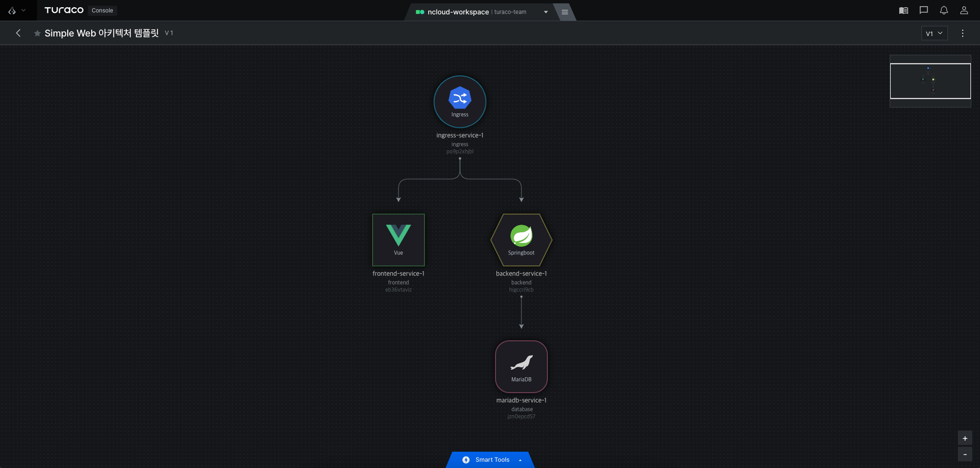The image size is (980, 468).
Task: Click the backend-service-1 label
Action: (x=521, y=274)
